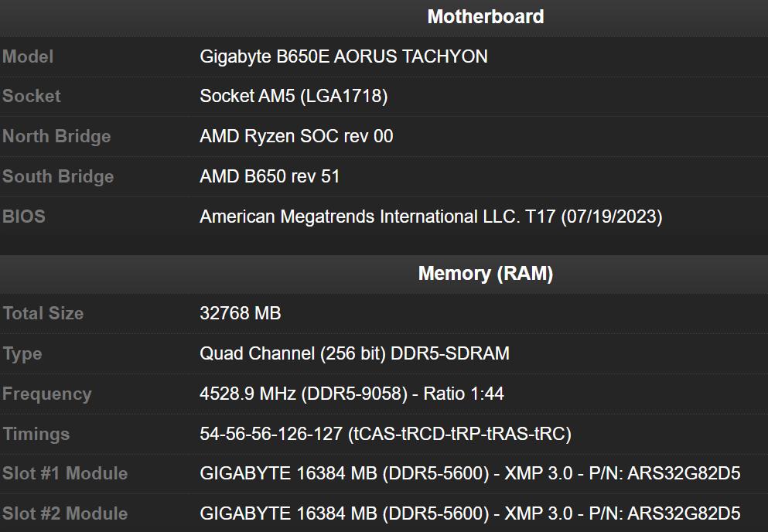
Task: Select the American Megatrends BIOS version text
Action: point(430,217)
